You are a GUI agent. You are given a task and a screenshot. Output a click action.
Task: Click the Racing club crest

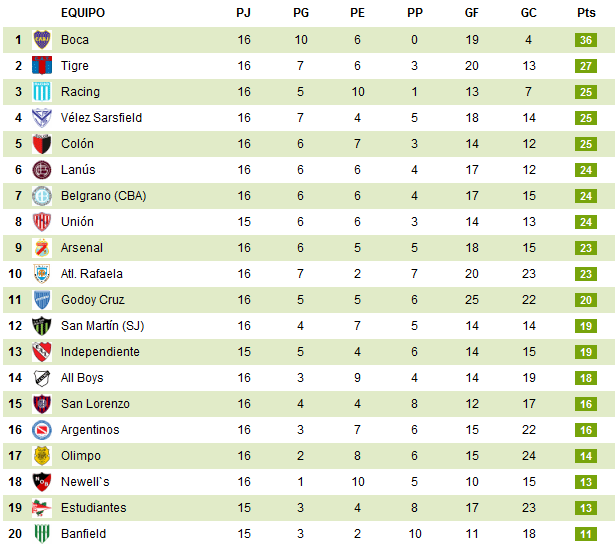(42, 92)
